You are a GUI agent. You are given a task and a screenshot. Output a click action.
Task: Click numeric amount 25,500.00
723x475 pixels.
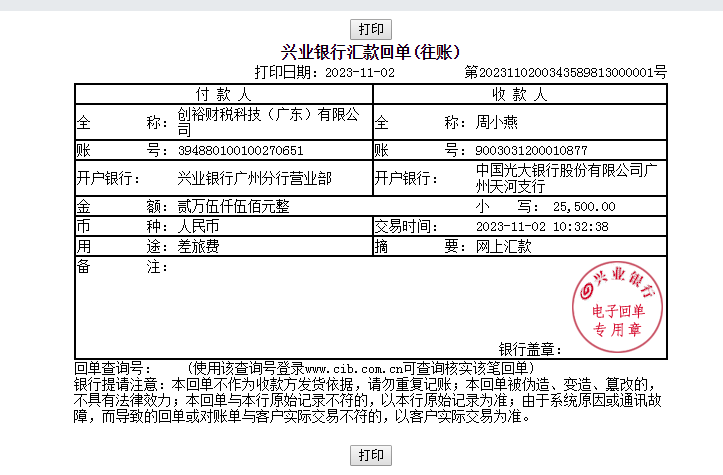(584, 207)
